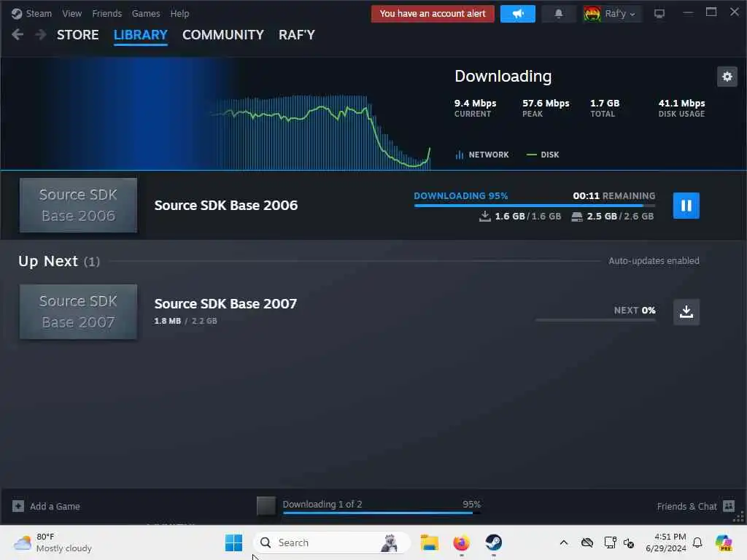Show hidden system tray icons

click(x=564, y=542)
